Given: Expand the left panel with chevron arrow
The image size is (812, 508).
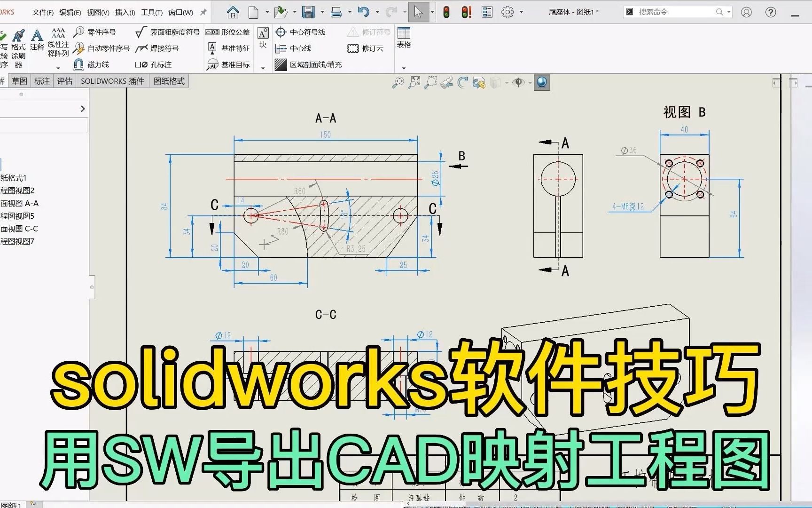Looking at the screenshot, I should pos(83,109).
